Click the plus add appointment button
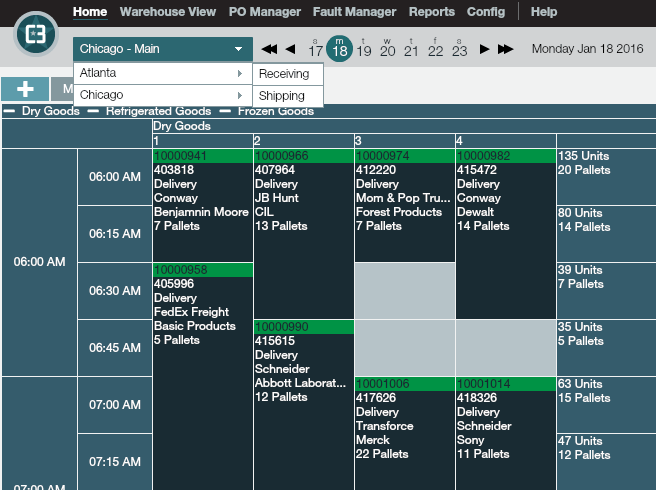The height and width of the screenshot is (490, 656). tap(25, 89)
